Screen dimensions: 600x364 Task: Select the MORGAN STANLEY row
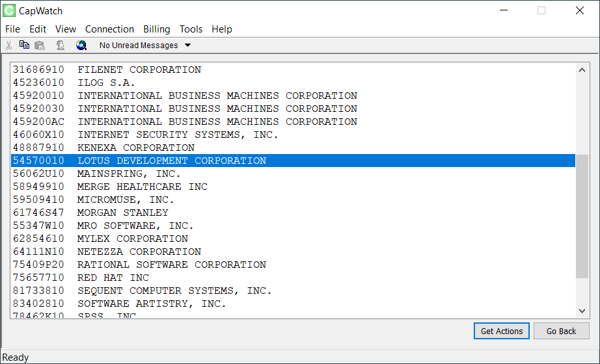coord(293,213)
